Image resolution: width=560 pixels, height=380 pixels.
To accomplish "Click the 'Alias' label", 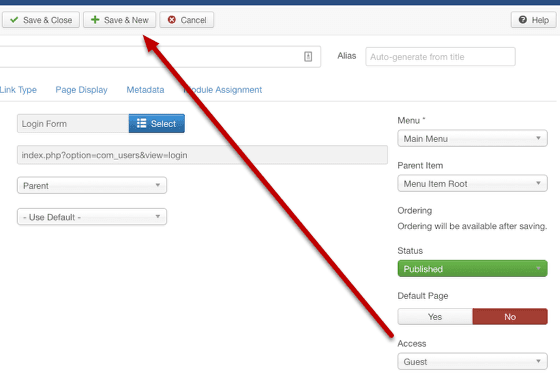I will click(347, 56).
